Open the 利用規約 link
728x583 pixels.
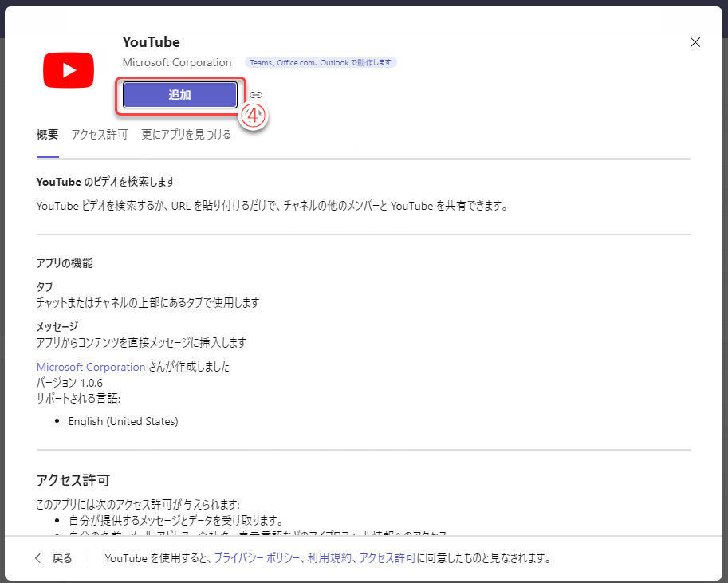329,558
